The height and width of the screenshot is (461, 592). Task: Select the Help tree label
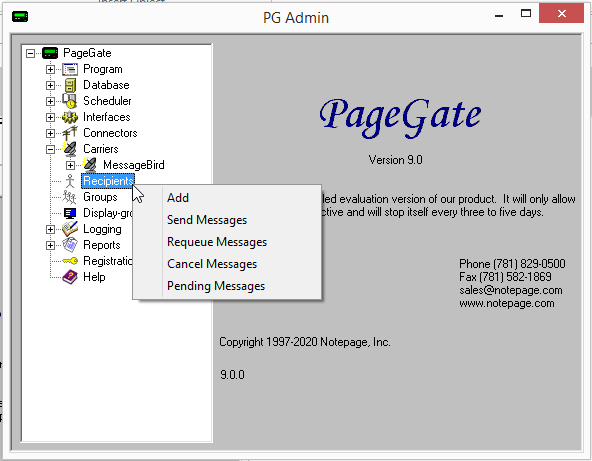coord(94,277)
